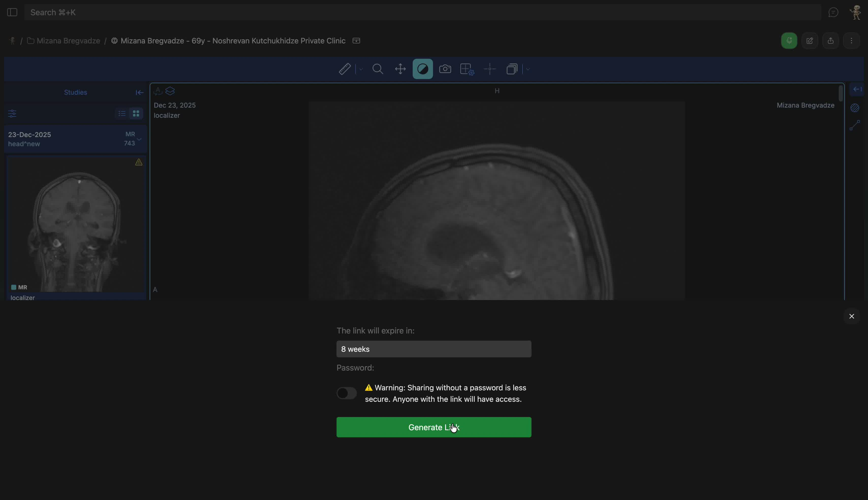Select the pan move tool
Image resolution: width=868 pixels, height=500 pixels.
[400, 69]
